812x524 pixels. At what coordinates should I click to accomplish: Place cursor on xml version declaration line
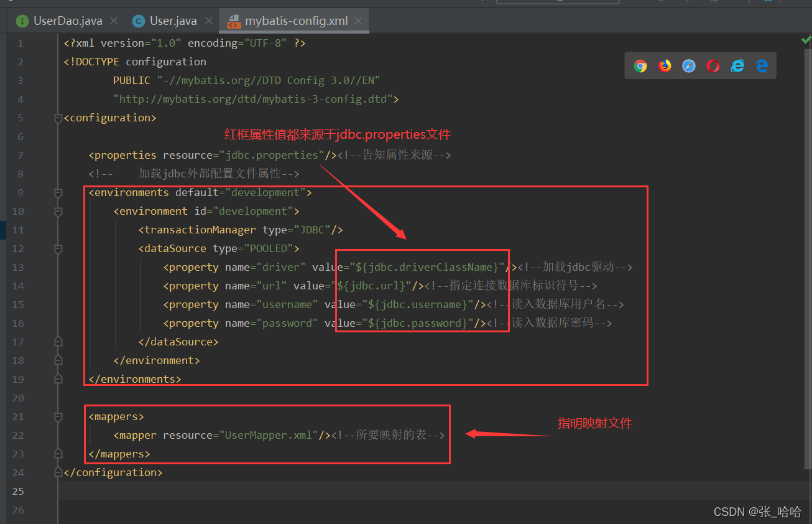(185, 43)
